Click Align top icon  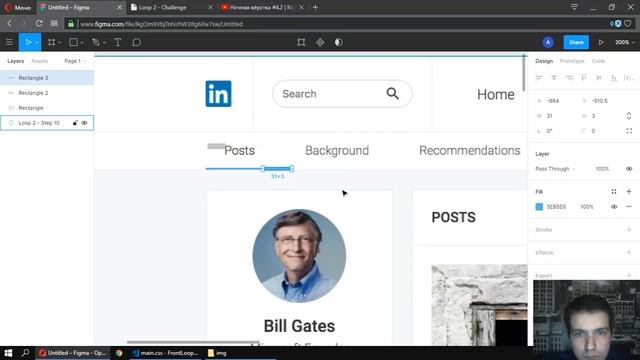[584, 78]
